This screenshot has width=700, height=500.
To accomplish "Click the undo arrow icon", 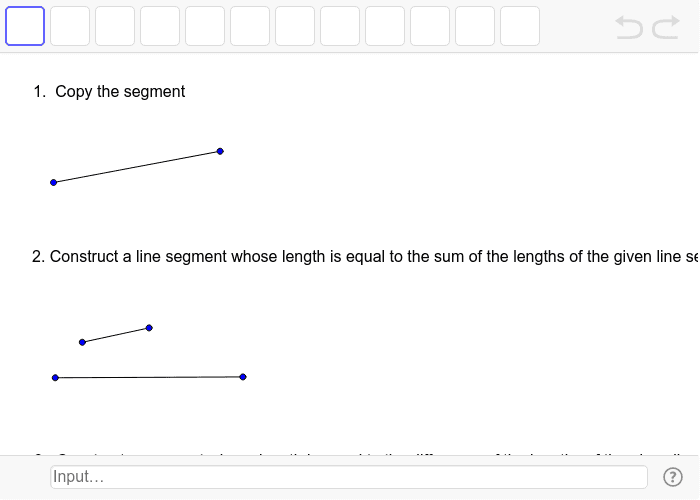I will pyautogui.click(x=629, y=27).
